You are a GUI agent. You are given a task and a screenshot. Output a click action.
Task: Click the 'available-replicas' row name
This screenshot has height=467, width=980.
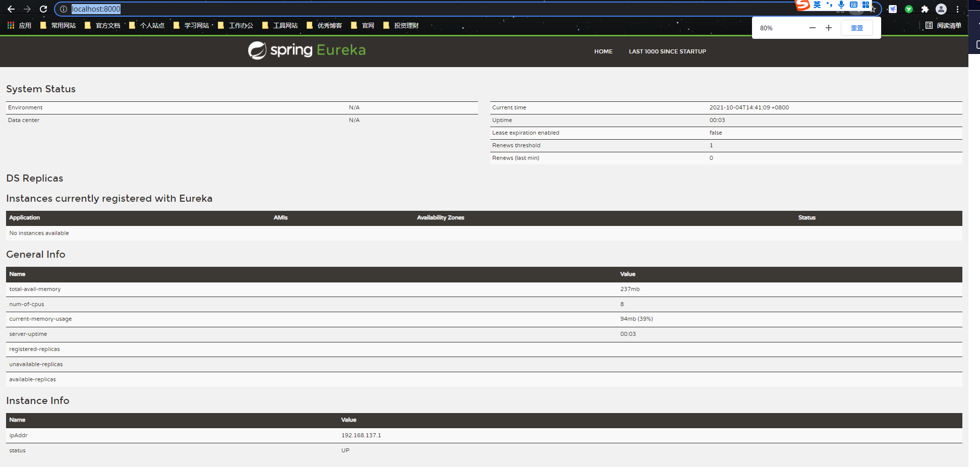[33, 379]
